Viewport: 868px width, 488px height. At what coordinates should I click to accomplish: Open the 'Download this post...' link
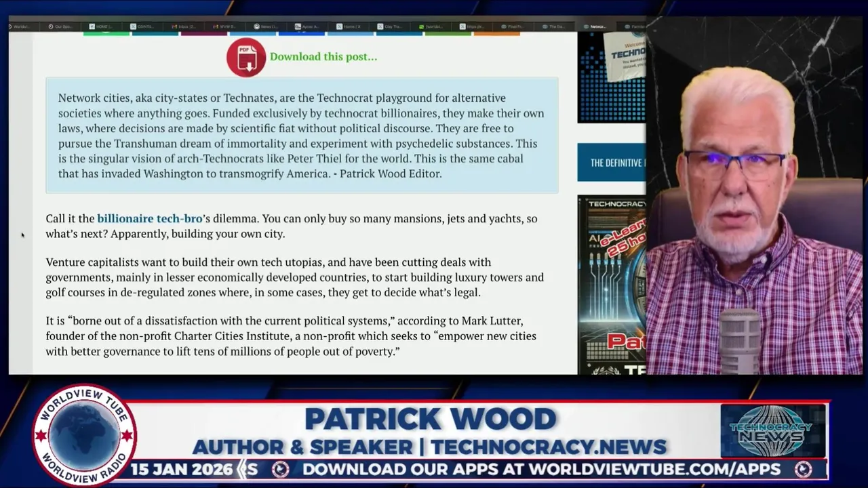(323, 56)
